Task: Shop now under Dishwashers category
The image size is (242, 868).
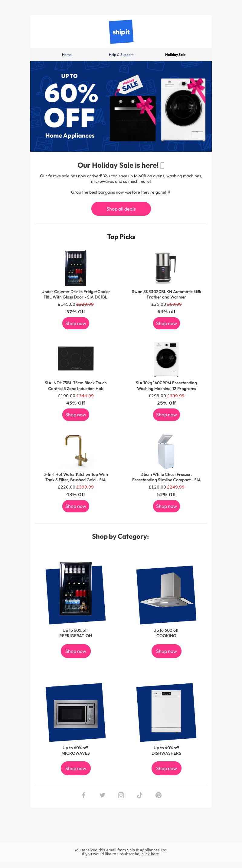Action: [166, 769]
